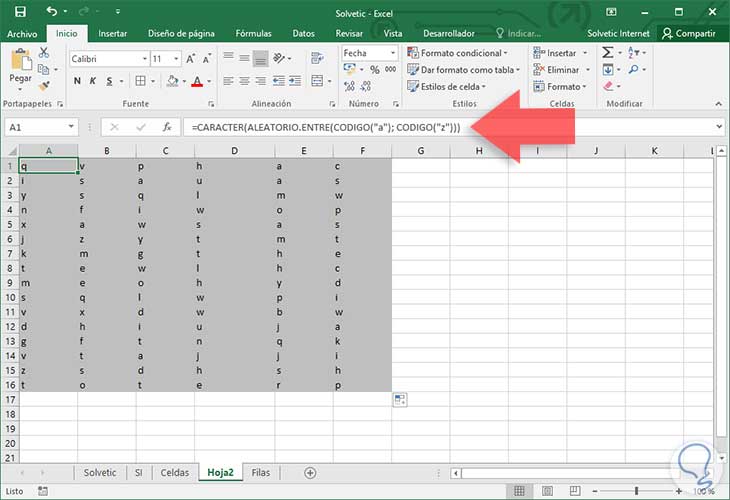This screenshot has height=500, width=730.
Task: Apply thousands separator 000 style
Action: pyautogui.click(x=391, y=69)
